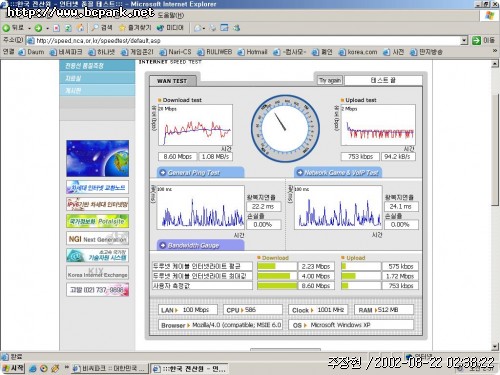Click the 22.2 ms ping value
The width and height of the screenshot is (500, 375).
point(263,207)
